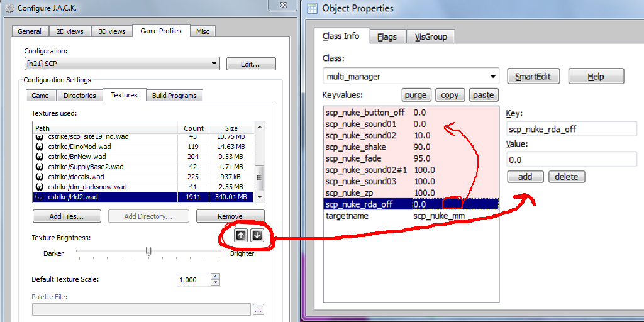Increase Default Texture Scale with up stepper
The image size is (644, 322).
pyautogui.click(x=215, y=276)
